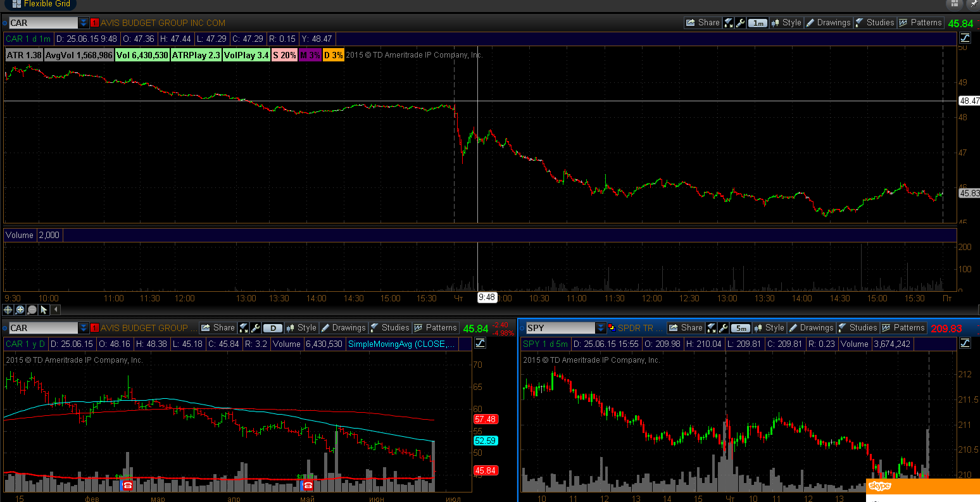The width and height of the screenshot is (980, 502).
Task: Open Studies on SPY chart
Action: pos(857,328)
